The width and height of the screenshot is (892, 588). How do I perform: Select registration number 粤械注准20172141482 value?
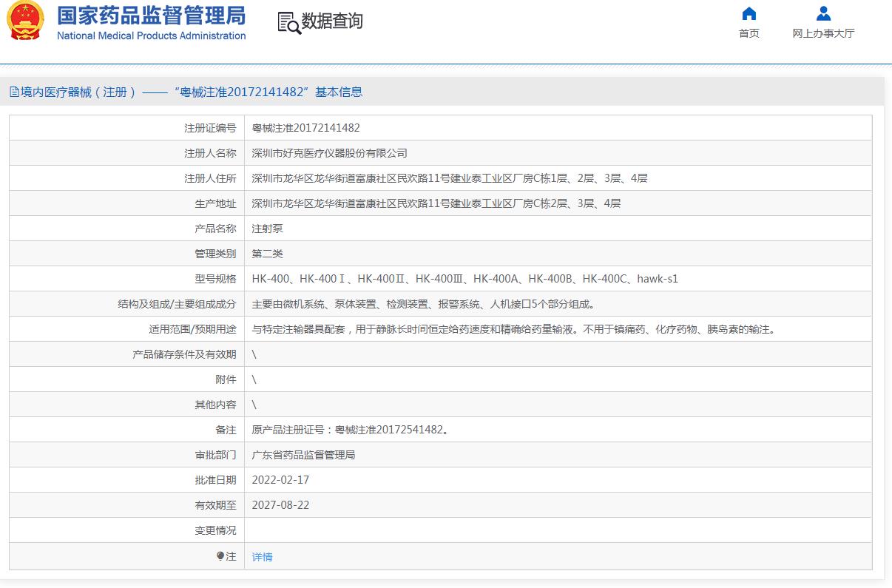(x=305, y=128)
